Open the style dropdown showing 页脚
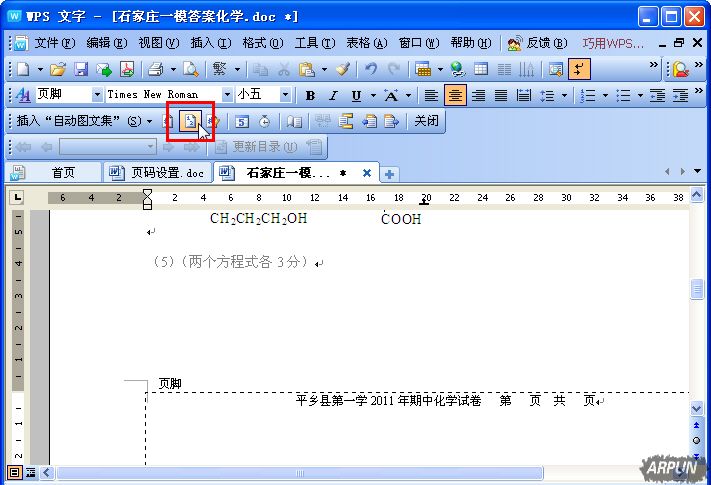This screenshot has width=711, height=485. point(97,95)
